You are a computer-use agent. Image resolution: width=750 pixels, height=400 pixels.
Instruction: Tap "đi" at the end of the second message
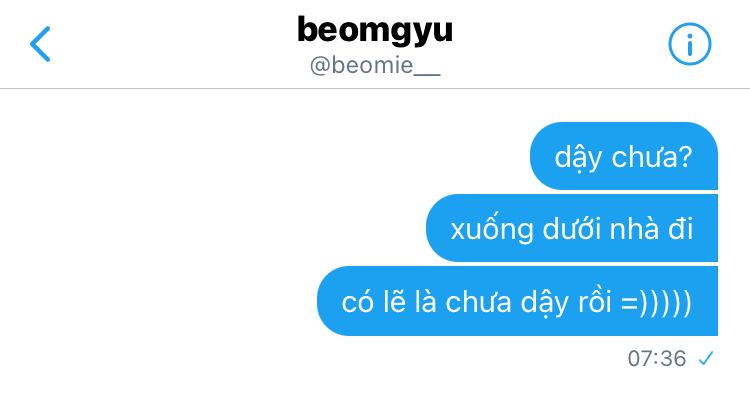pyautogui.click(x=681, y=228)
